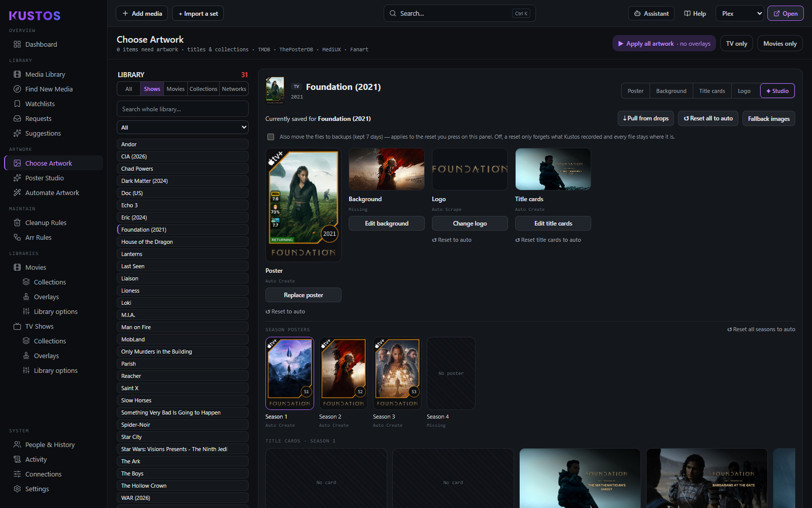Click Add media button
Screen dimensions: 812x508
click(142, 14)
